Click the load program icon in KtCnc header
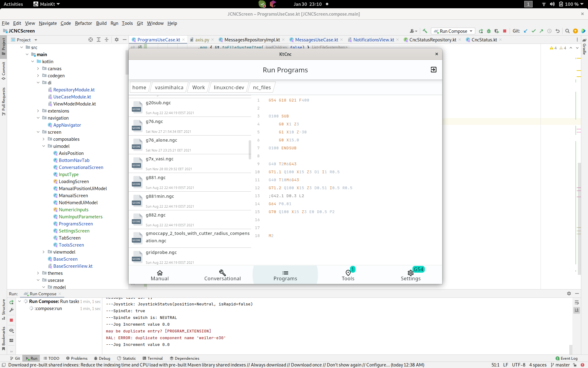The image size is (588, 368). (x=433, y=70)
